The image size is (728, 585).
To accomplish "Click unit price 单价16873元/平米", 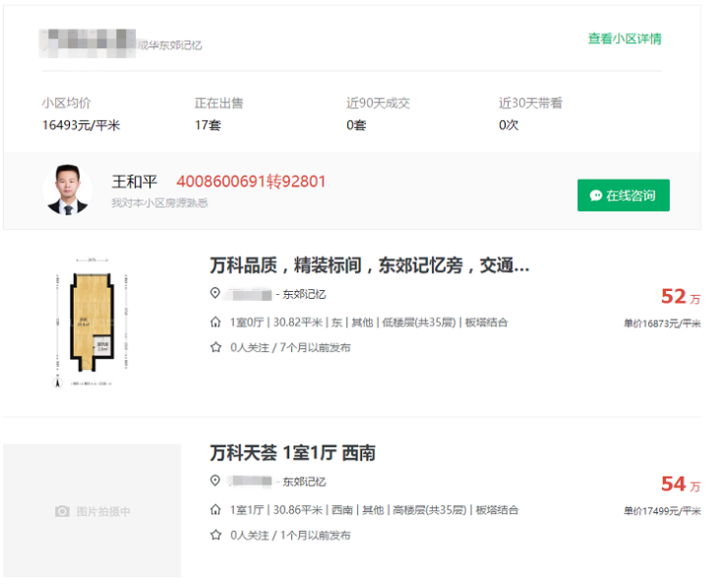I will 662,323.
